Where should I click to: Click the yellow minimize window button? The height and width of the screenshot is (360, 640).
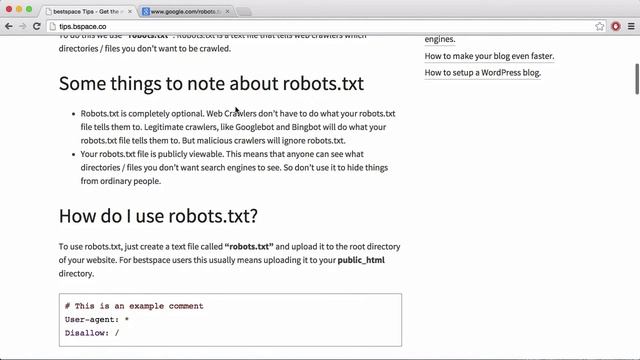coord(19,9)
